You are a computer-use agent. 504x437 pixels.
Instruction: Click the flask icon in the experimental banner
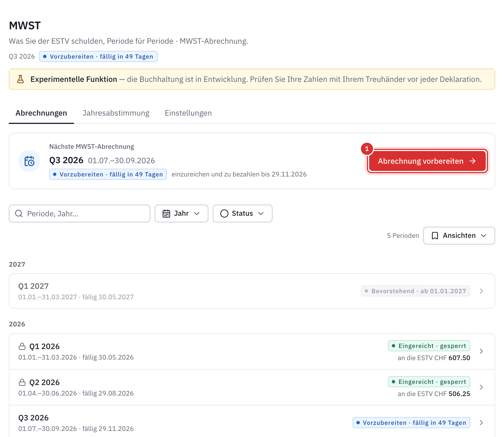tap(20, 79)
